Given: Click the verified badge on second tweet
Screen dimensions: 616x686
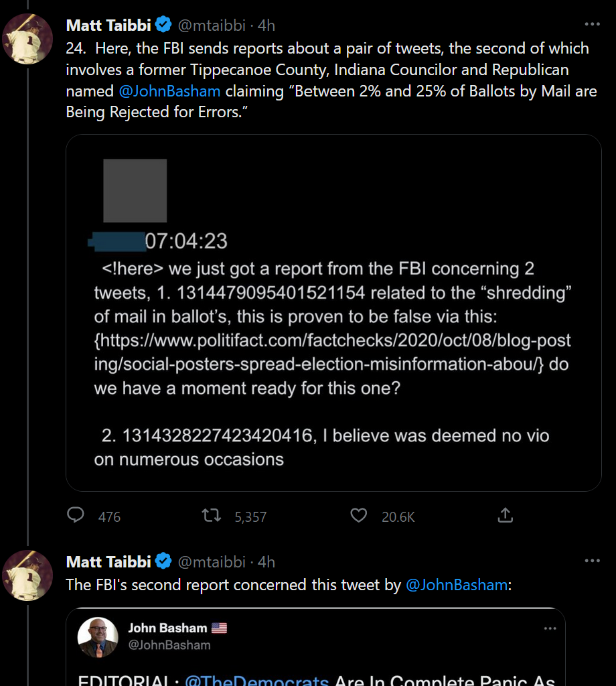Looking at the screenshot, I should click(x=163, y=561).
